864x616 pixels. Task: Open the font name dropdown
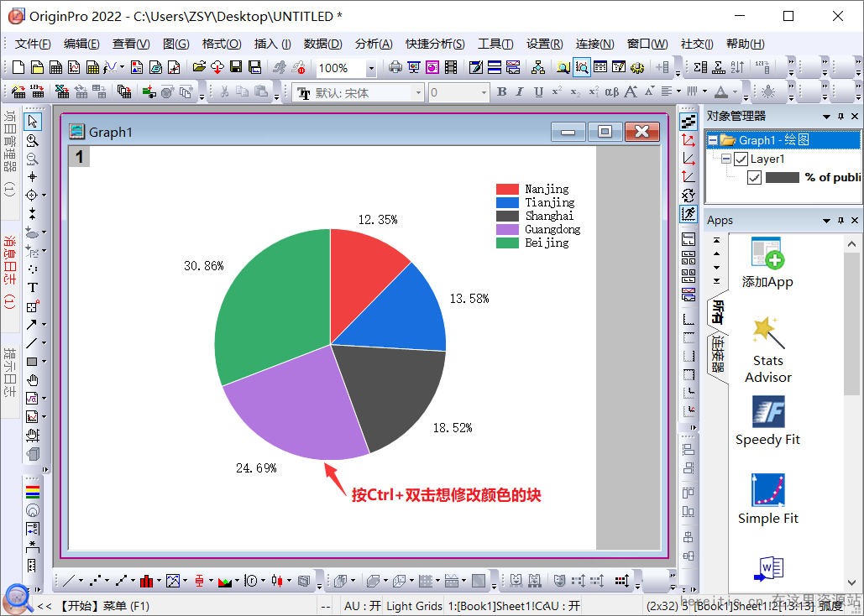point(418,92)
